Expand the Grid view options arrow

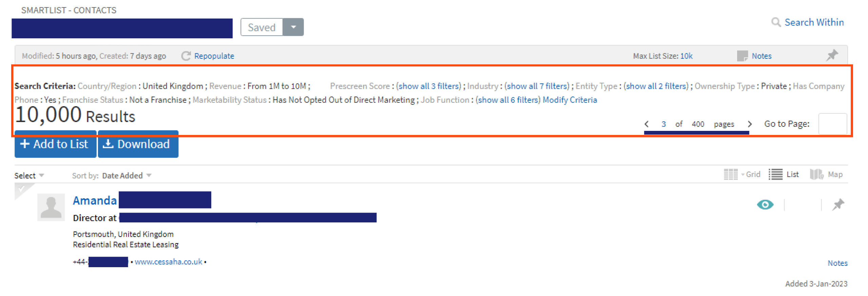click(742, 174)
